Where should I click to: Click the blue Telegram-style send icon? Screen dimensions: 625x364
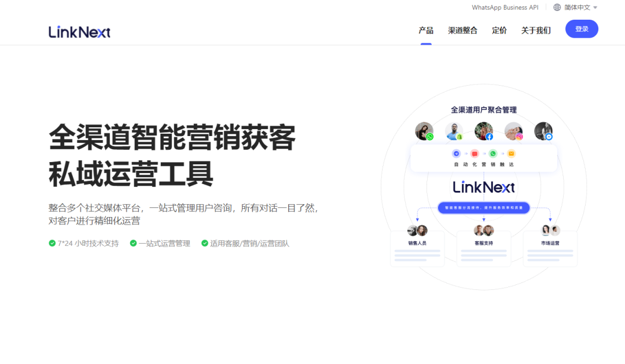pyautogui.click(x=457, y=153)
